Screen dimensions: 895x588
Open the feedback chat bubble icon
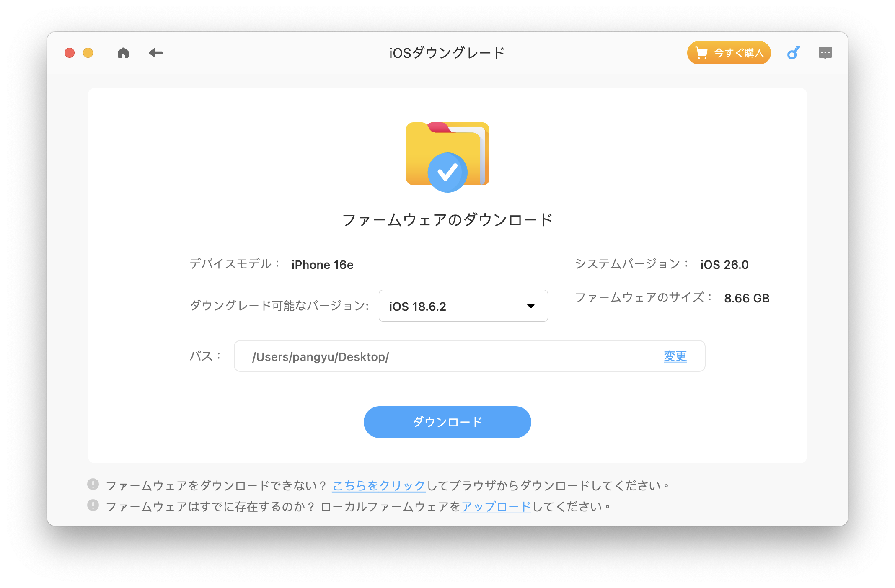[x=825, y=53]
